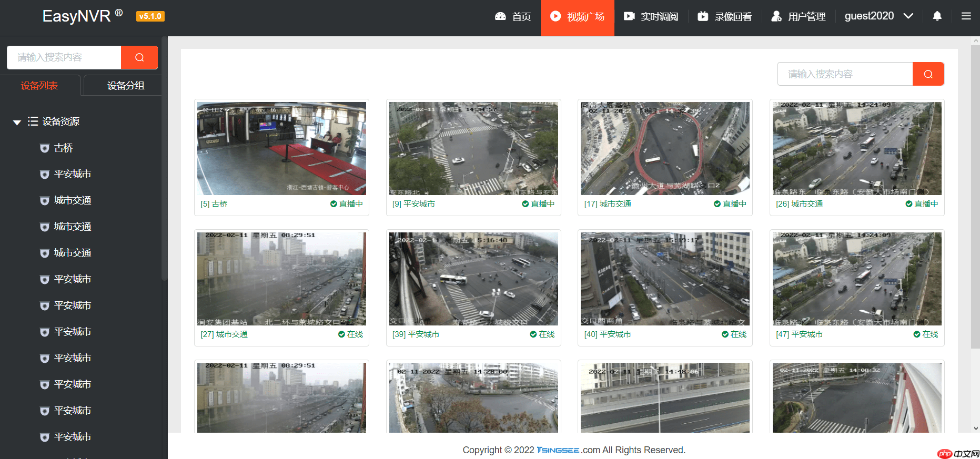980x459 pixels.
Task: Select 古桥 in the device tree
Action: pyautogui.click(x=64, y=148)
